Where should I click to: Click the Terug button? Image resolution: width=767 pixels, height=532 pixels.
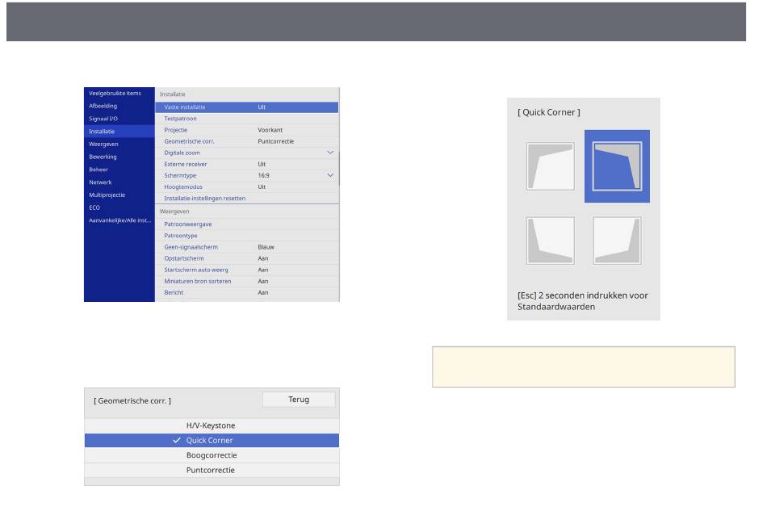pos(299,400)
